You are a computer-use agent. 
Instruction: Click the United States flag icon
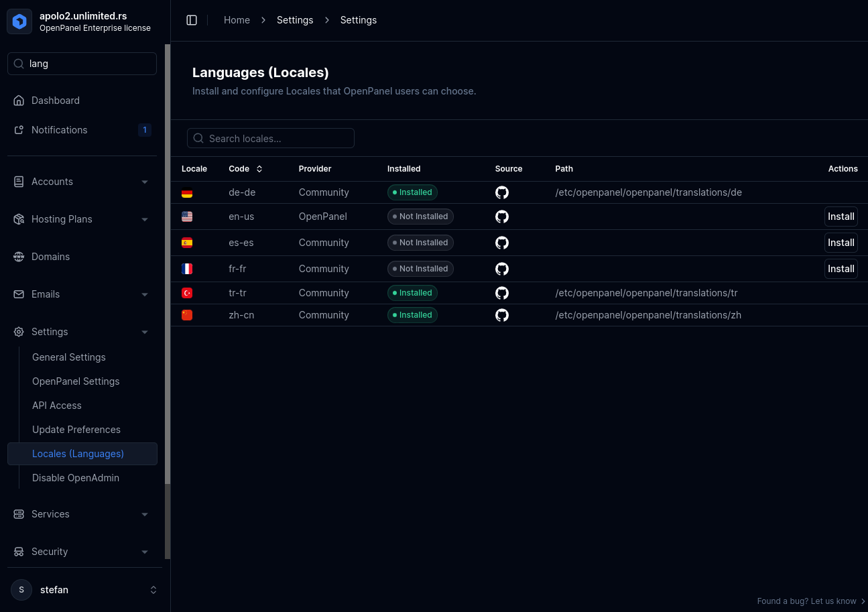(187, 217)
